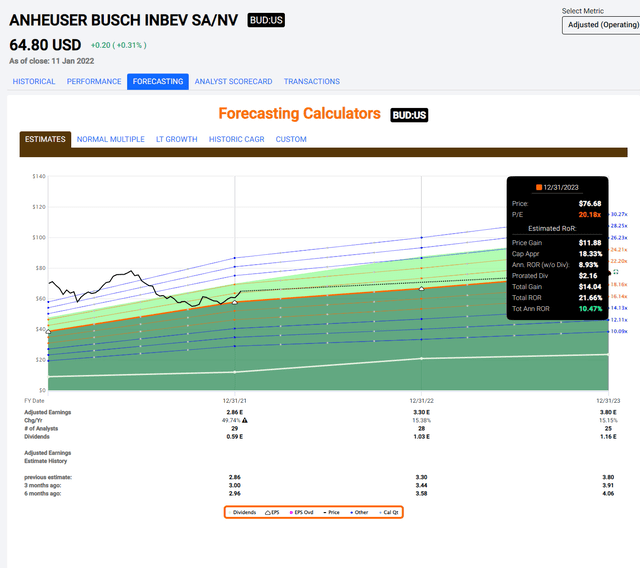Select the ESTIMATES calculator tab
640x568 pixels.
45,139
